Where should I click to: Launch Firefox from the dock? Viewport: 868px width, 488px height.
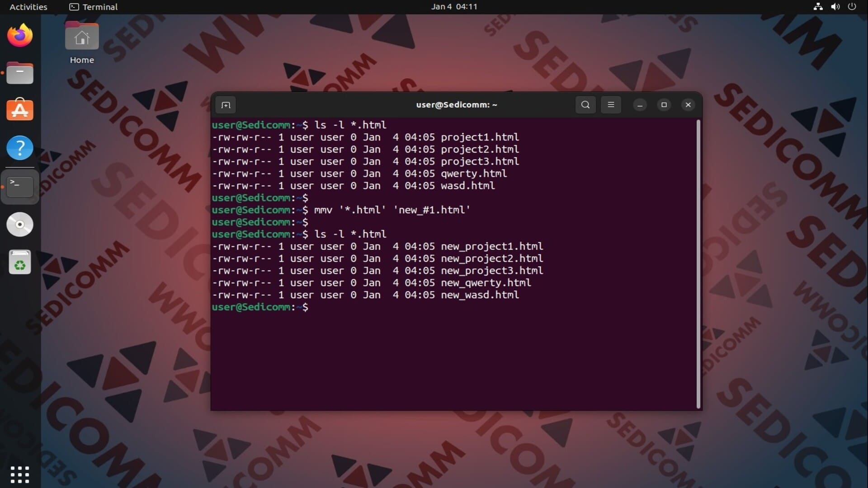[20, 36]
